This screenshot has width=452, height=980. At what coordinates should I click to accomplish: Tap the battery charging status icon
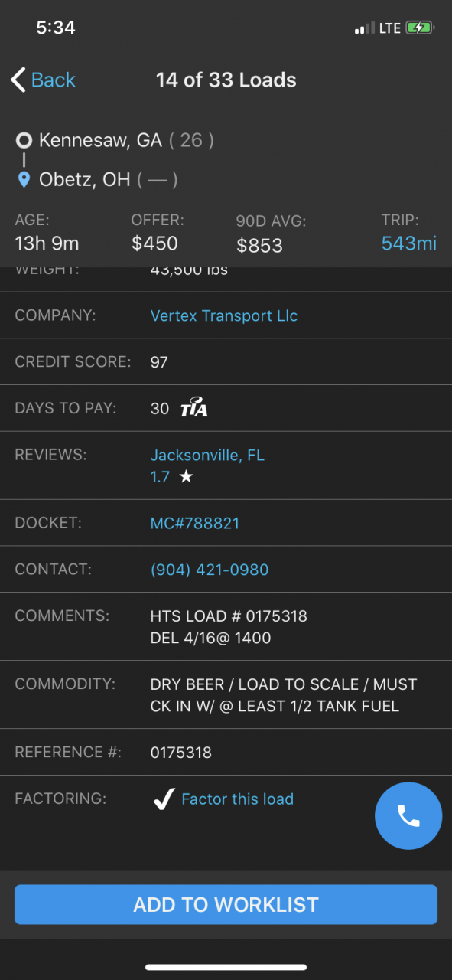tap(421, 28)
